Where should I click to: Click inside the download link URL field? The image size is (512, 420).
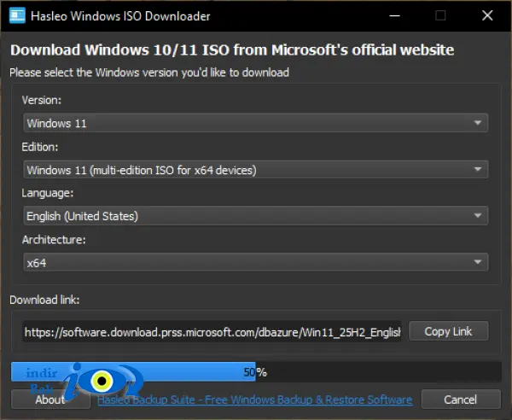212,332
